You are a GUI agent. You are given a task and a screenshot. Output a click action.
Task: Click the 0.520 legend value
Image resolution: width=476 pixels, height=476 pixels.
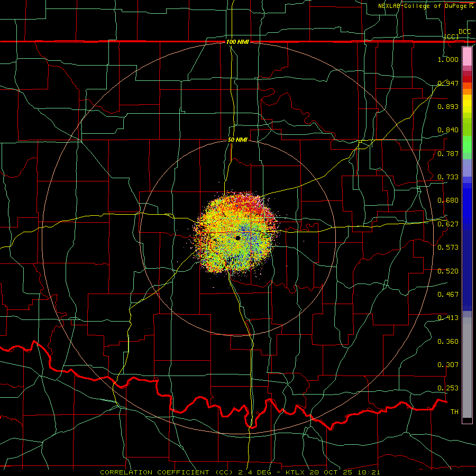[x=448, y=271]
